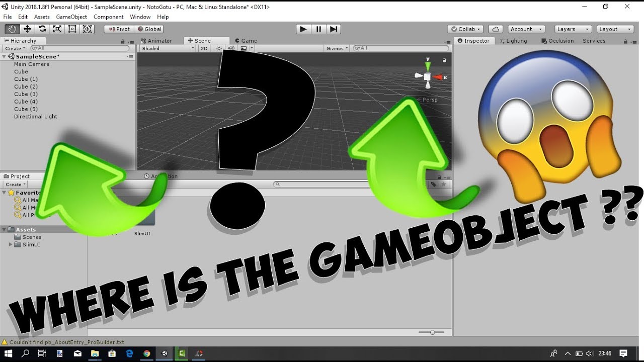This screenshot has height=362, width=644.
Task: Open the Collab dropdown
Action: point(465,29)
